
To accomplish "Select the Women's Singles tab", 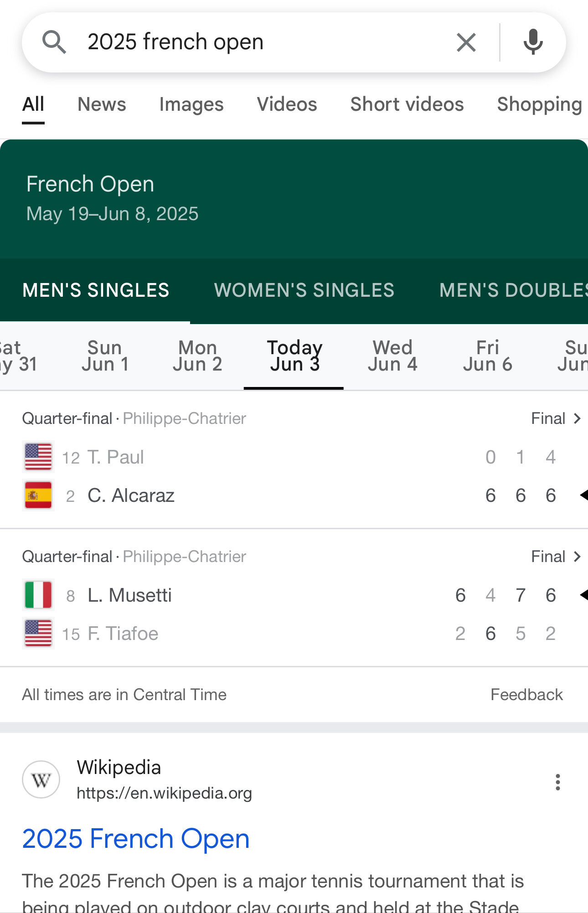I will [304, 290].
